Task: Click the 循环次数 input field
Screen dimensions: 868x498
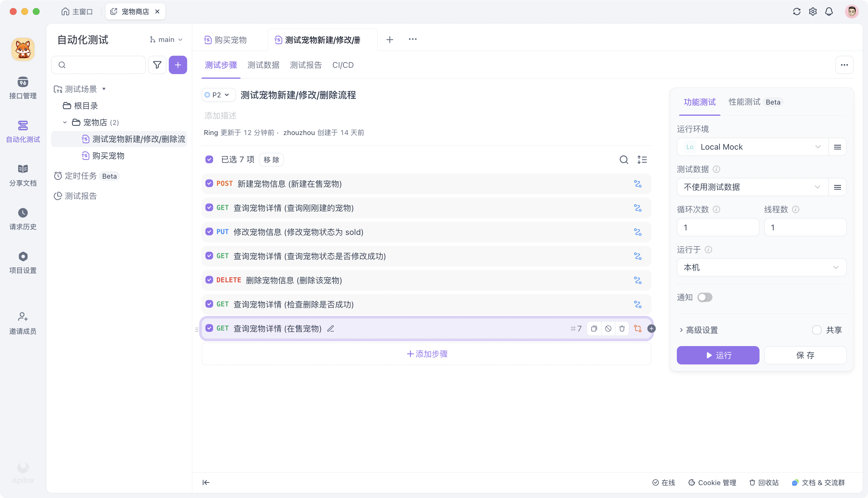Action: coord(718,227)
